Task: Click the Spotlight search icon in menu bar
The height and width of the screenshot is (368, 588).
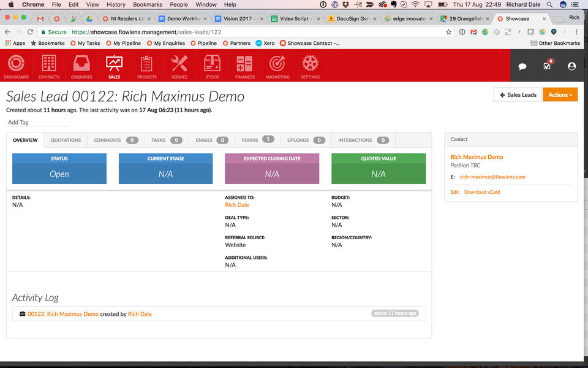Action: click(x=549, y=4)
